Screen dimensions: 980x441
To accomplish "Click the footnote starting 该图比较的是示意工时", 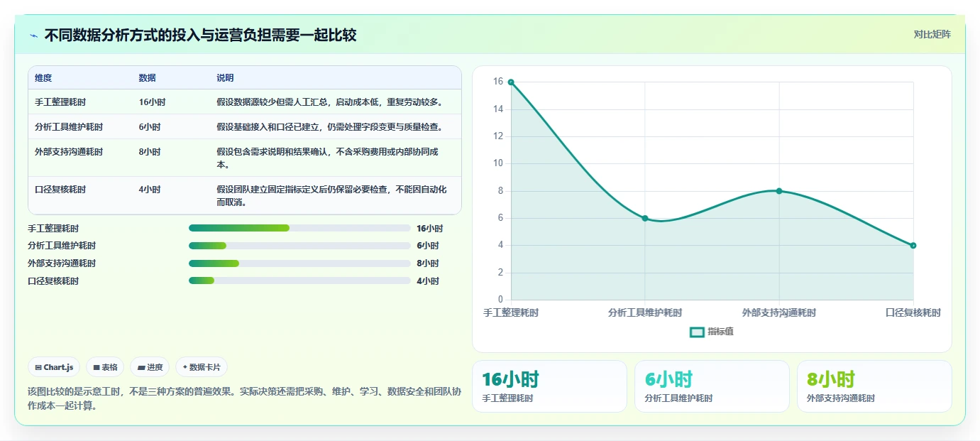I will click(244, 399).
